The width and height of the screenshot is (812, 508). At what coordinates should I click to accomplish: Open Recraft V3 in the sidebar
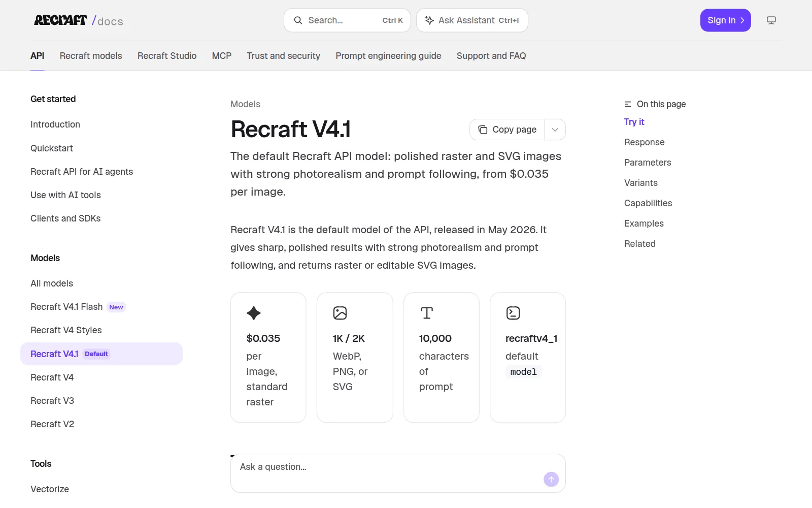click(x=52, y=401)
